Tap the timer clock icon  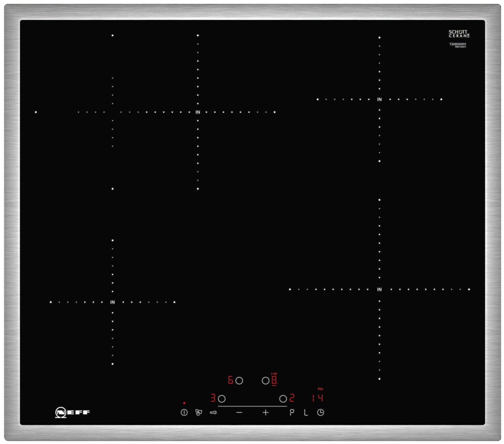321,413
